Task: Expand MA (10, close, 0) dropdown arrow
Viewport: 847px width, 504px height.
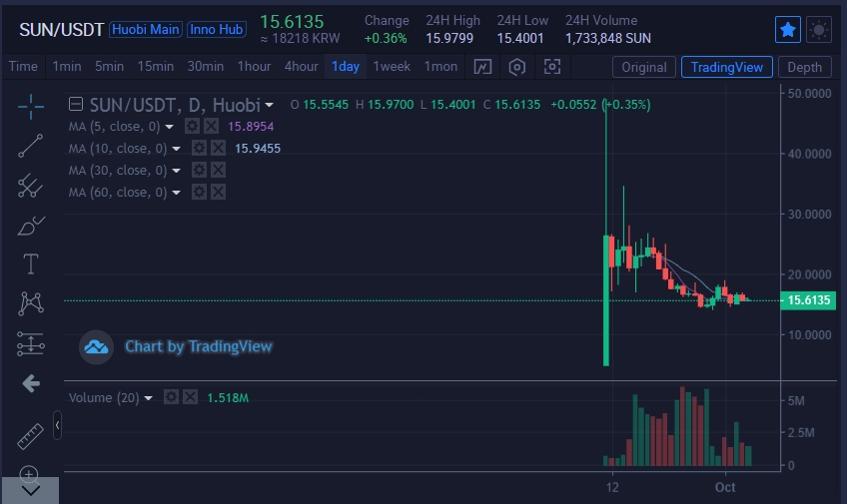Action: [x=176, y=149]
